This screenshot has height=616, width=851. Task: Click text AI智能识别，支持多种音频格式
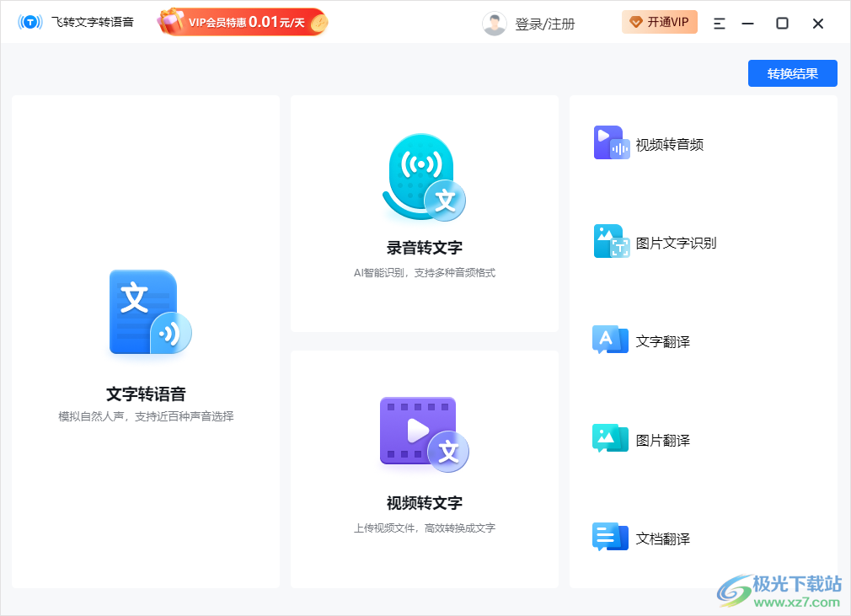(425, 272)
